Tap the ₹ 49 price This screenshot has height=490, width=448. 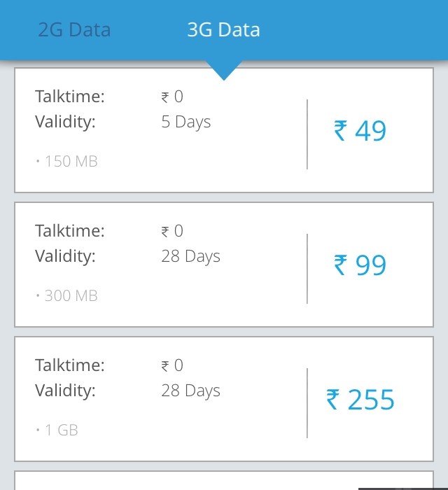(x=360, y=132)
